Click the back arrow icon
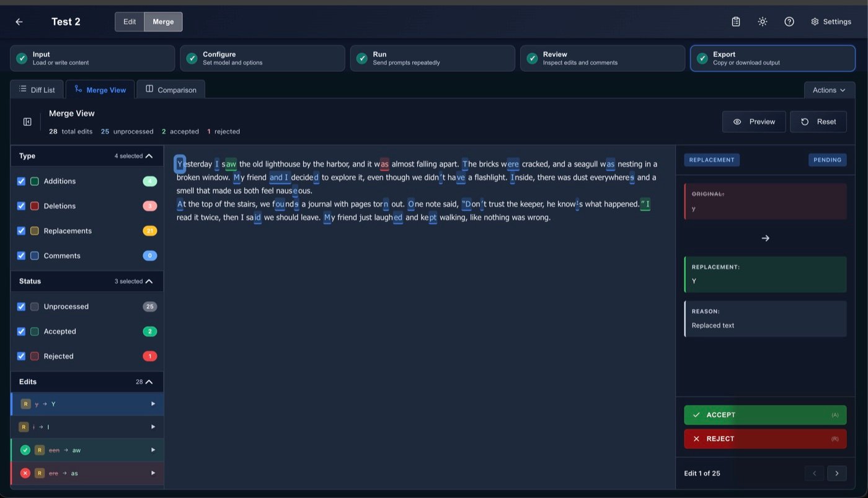 pos(19,22)
